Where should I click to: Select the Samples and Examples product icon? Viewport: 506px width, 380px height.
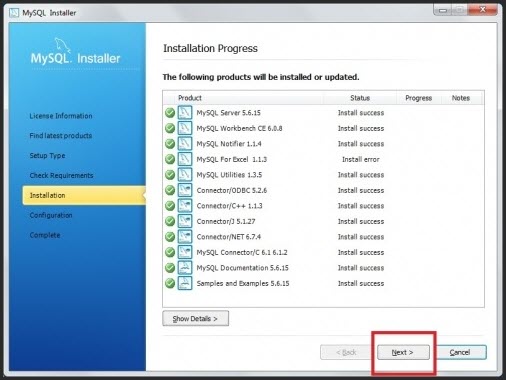pyautogui.click(x=185, y=283)
